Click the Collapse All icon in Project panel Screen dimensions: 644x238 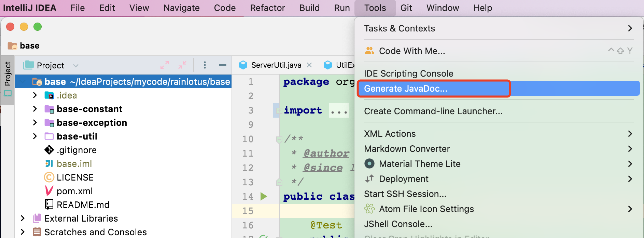pos(182,65)
